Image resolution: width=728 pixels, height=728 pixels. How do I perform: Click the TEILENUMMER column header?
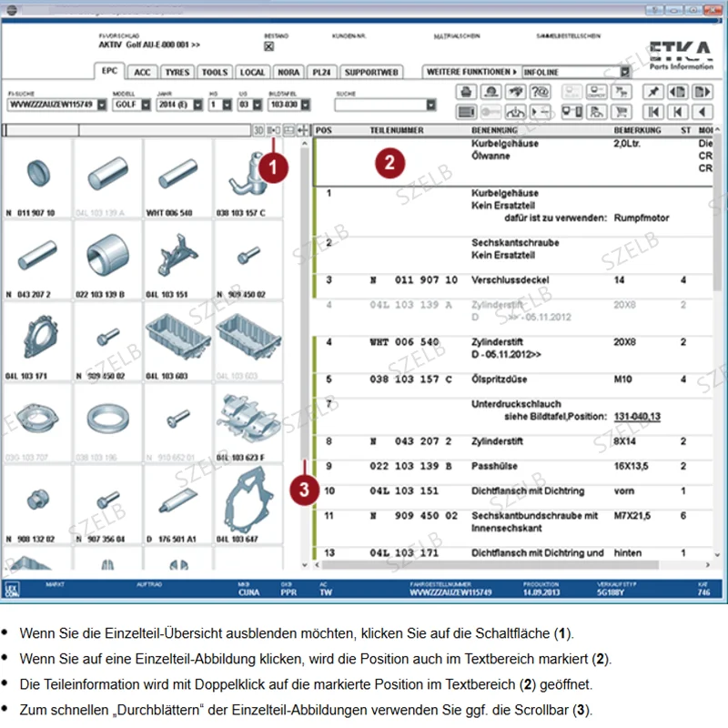tap(397, 130)
